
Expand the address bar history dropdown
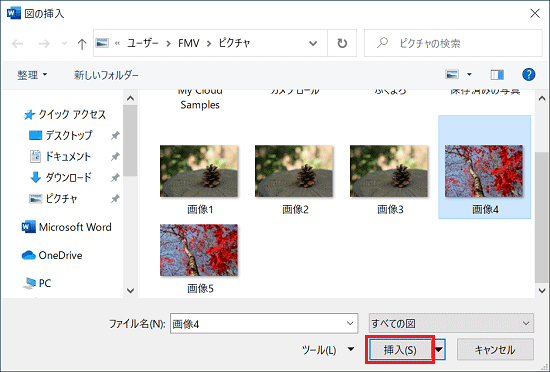pyautogui.click(x=313, y=43)
